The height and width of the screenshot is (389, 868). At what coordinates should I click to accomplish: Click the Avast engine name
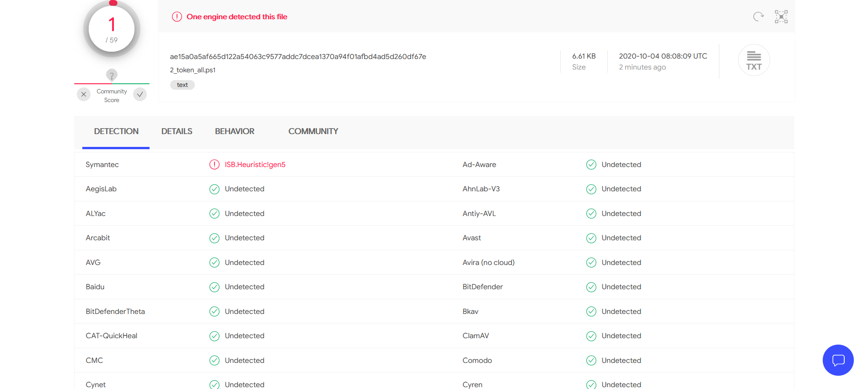click(472, 238)
